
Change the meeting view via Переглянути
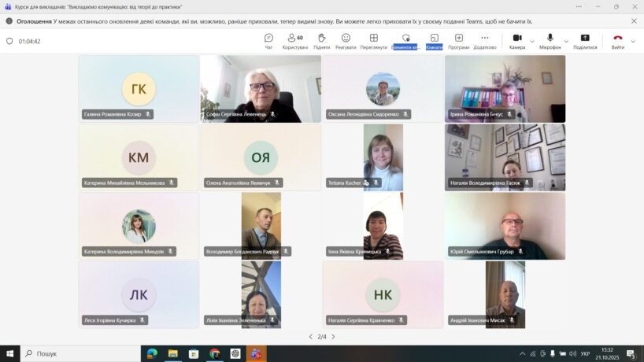[374, 40]
